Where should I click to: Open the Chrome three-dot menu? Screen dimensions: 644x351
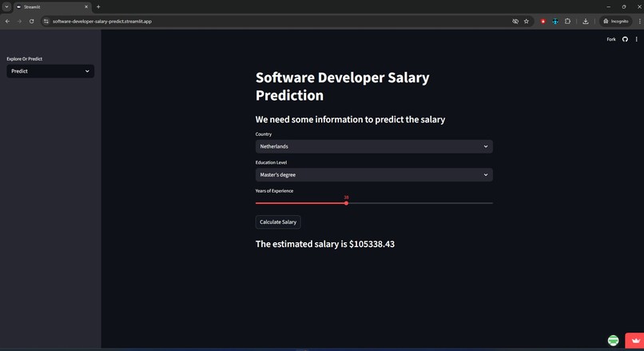[639, 22]
